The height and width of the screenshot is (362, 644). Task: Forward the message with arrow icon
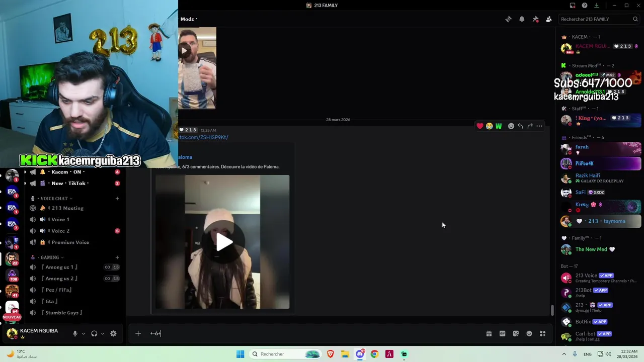click(x=530, y=126)
